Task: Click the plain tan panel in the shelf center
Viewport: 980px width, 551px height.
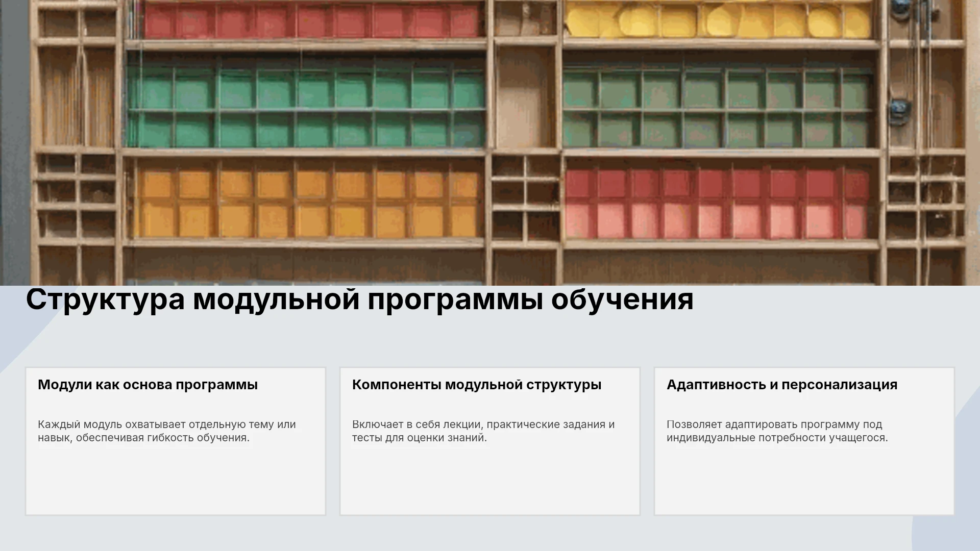Action: tap(526, 97)
